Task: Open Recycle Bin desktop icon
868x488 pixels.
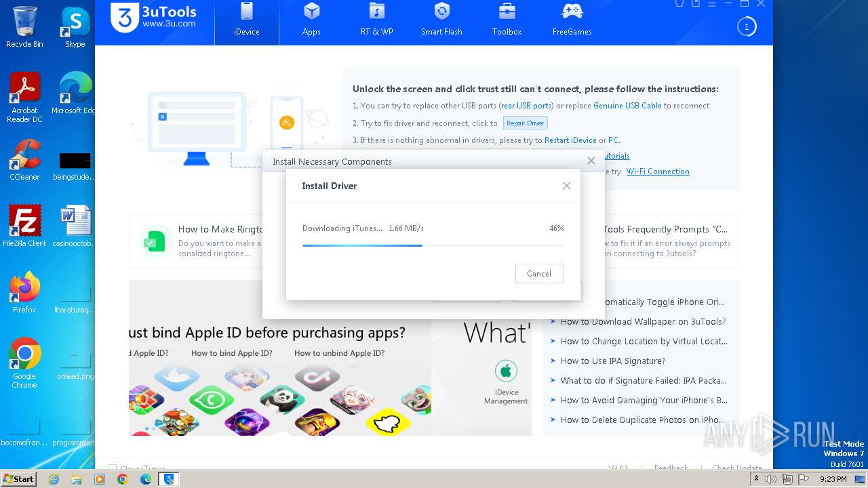Action: pyautogui.click(x=24, y=27)
